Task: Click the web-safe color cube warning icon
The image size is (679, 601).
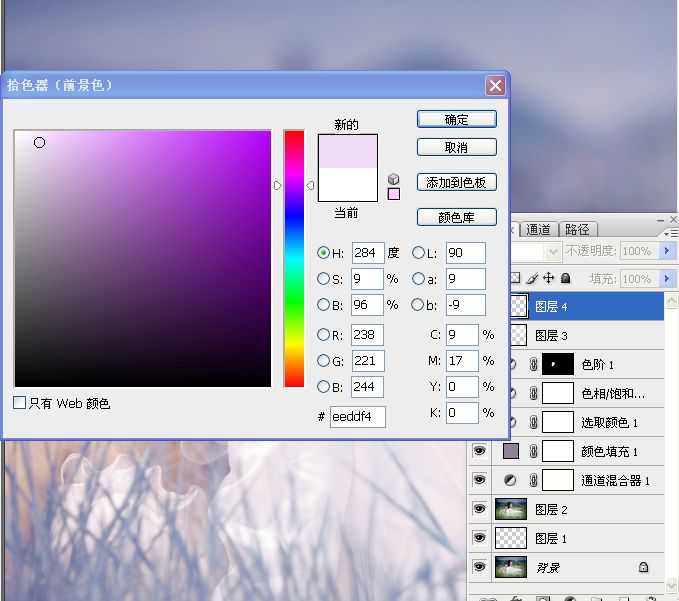Action: (x=393, y=179)
